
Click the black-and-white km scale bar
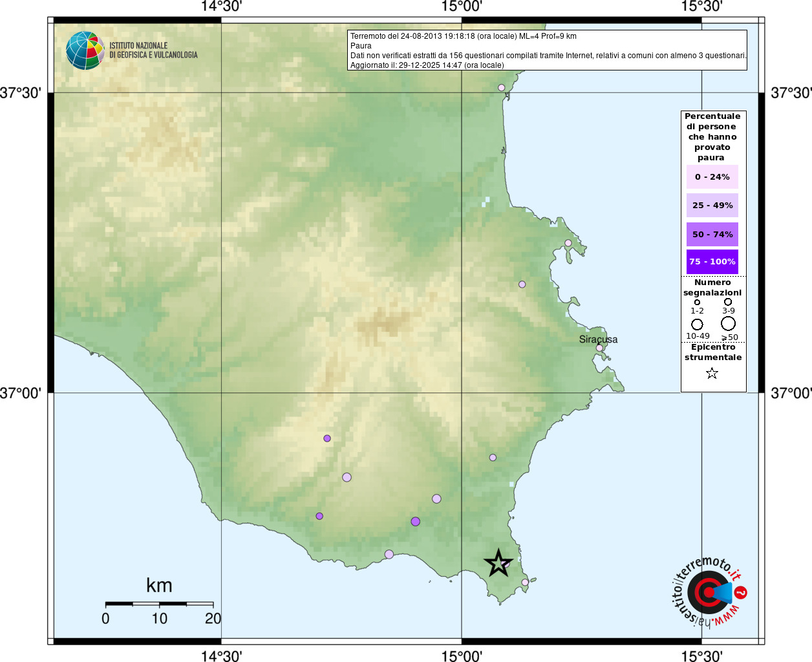tap(159, 604)
